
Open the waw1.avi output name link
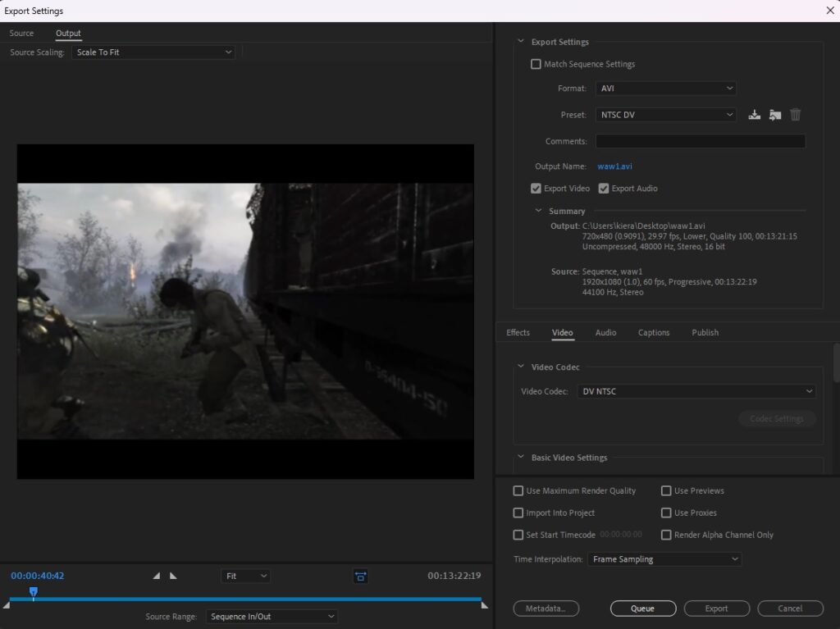614,166
